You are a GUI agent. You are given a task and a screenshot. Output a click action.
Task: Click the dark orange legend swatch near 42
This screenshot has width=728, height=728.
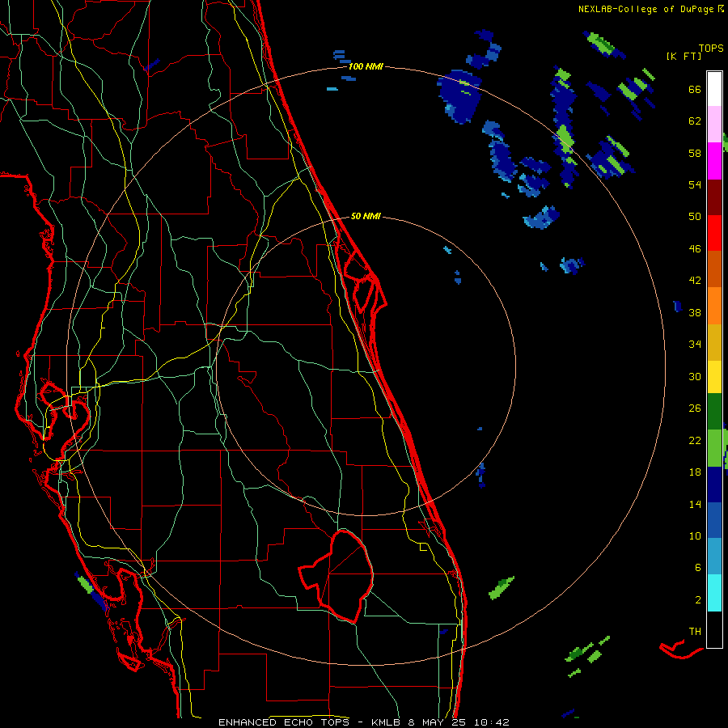coord(714,269)
